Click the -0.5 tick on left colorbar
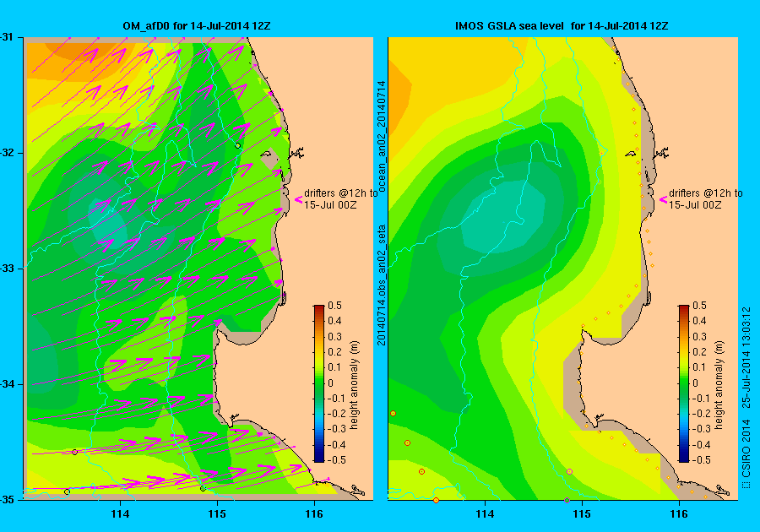Viewport: 760px width, 532px height. pyautogui.click(x=337, y=460)
